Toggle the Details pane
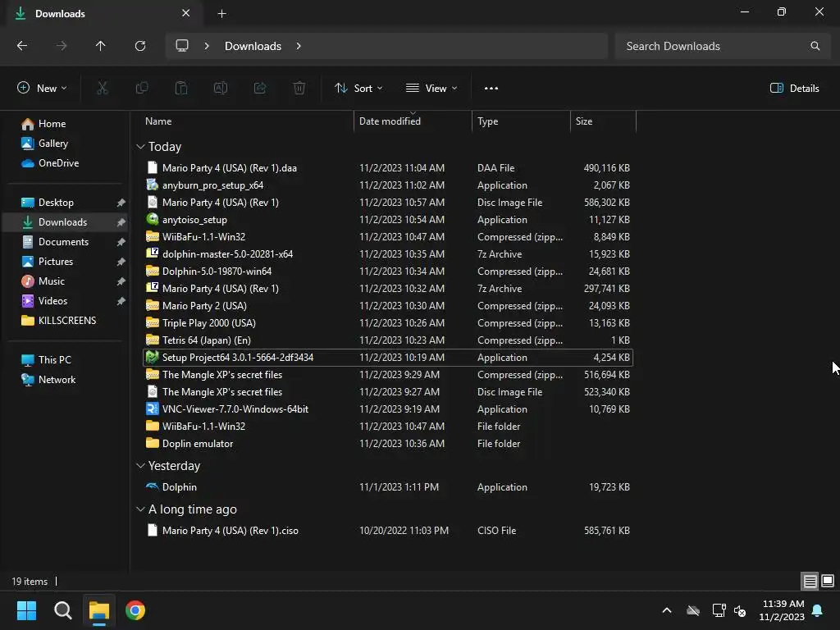840x630 pixels. [794, 88]
